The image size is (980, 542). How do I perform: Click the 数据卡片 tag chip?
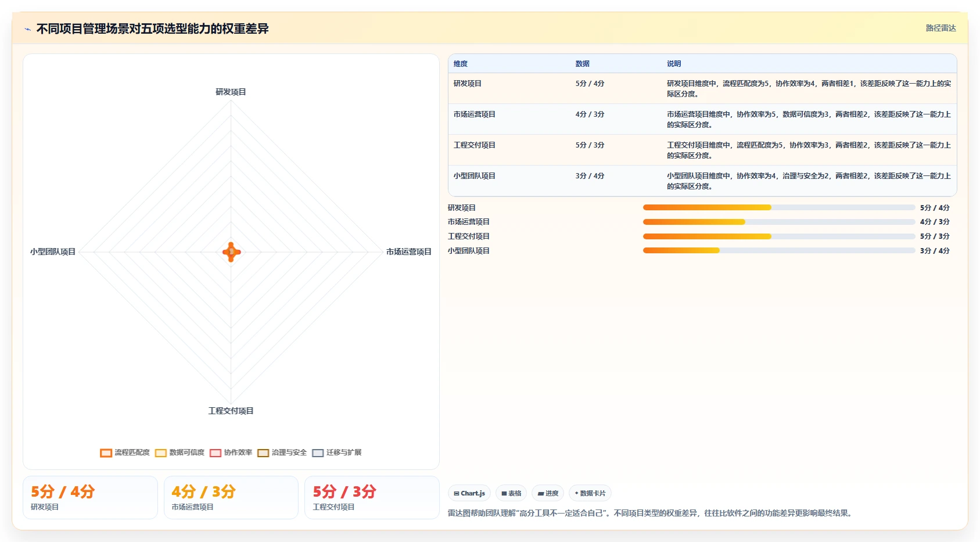[590, 493]
